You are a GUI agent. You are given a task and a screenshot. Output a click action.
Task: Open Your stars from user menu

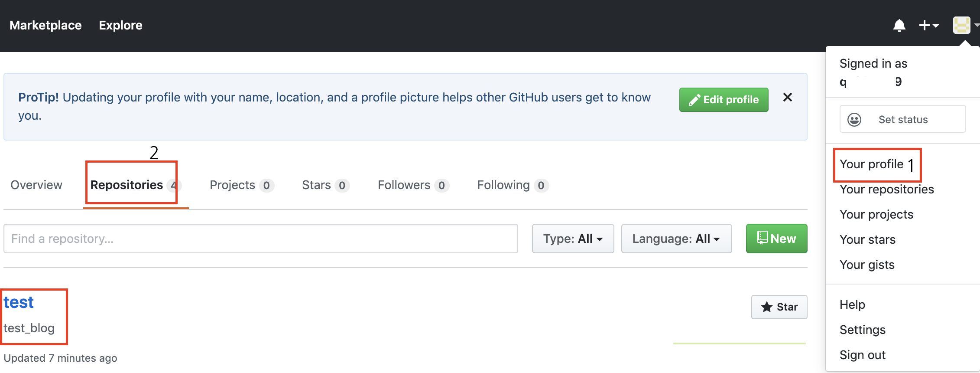(x=867, y=239)
